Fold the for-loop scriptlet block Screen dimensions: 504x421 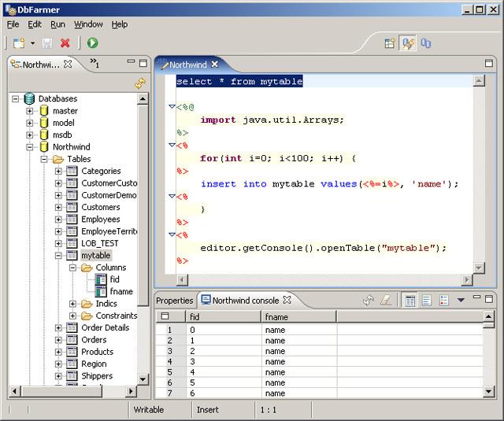click(x=172, y=145)
